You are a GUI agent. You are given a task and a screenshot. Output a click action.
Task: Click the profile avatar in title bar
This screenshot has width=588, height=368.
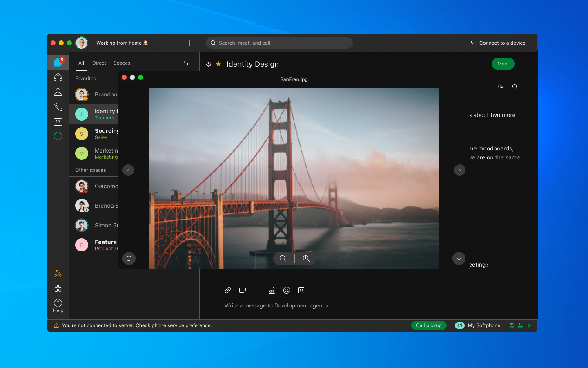82,43
